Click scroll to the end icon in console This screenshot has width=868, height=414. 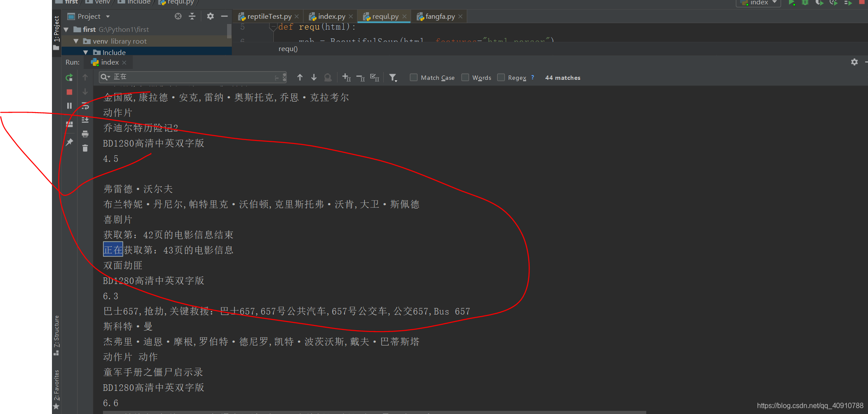click(85, 120)
